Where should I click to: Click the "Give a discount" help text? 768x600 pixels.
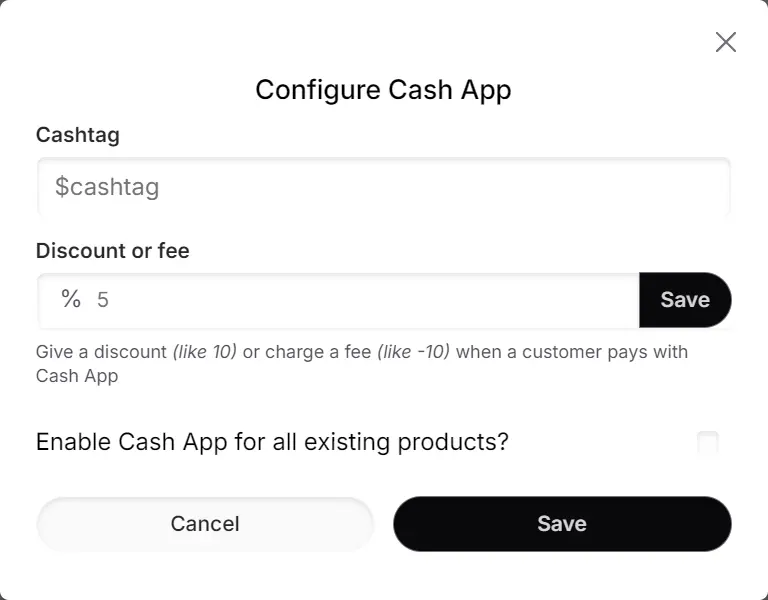click(101, 352)
